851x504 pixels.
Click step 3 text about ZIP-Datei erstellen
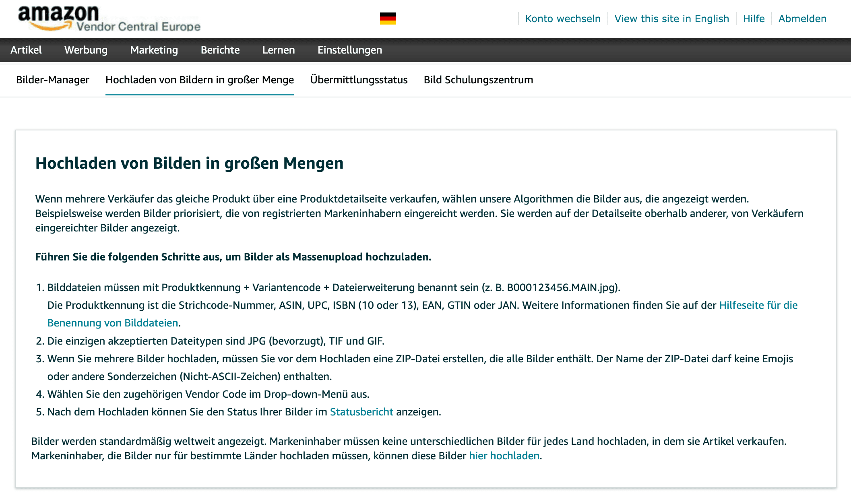click(420, 368)
